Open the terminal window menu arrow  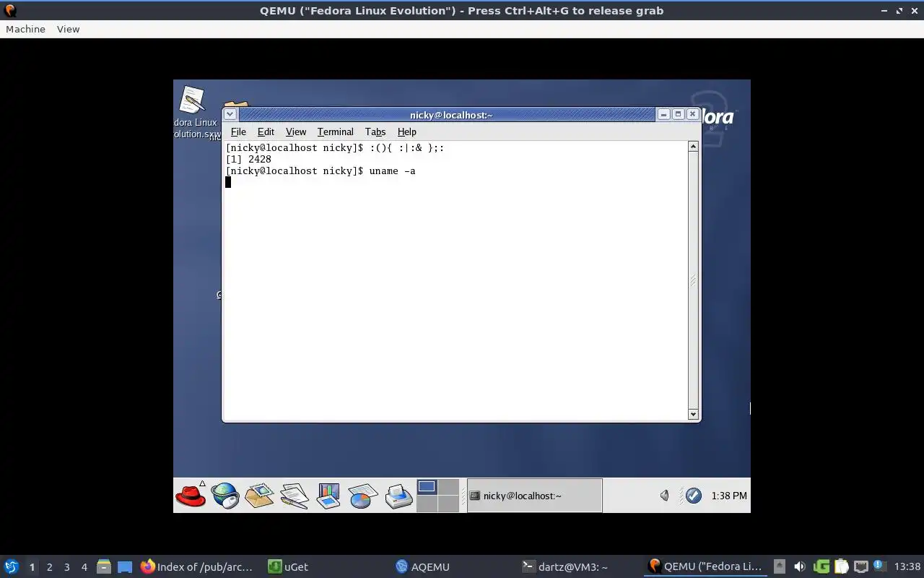(x=230, y=114)
